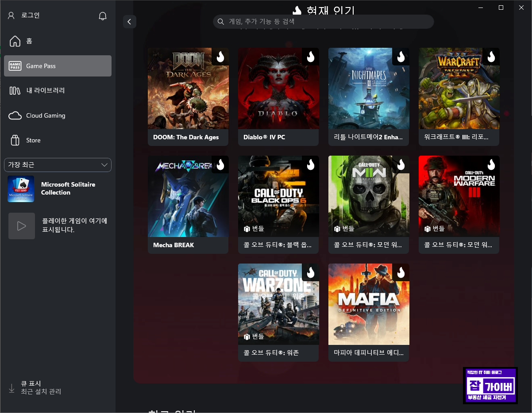Click the Game Pass badge icon

point(15,66)
